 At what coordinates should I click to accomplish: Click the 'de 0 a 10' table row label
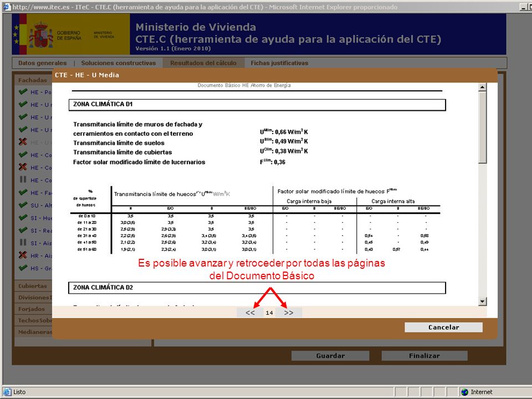click(86, 216)
